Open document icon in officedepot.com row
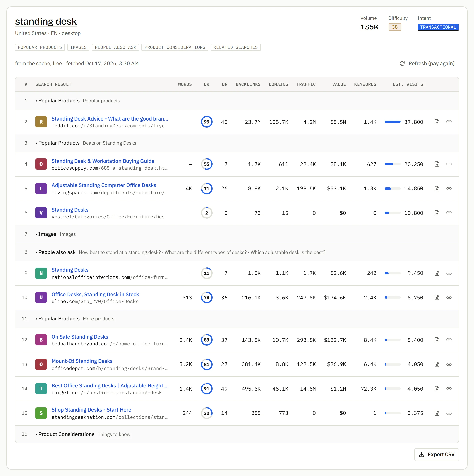The width and height of the screenshot is (474, 476). click(x=437, y=364)
